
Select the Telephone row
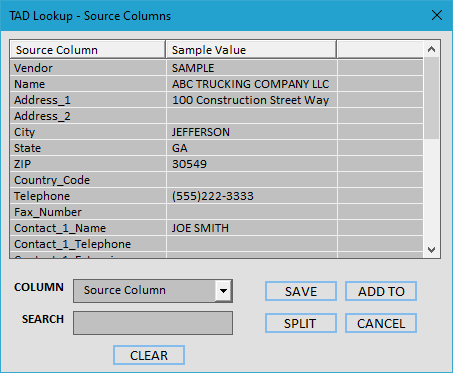coord(217,196)
